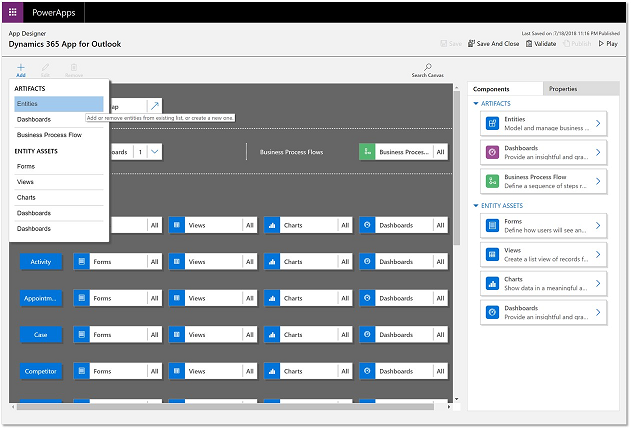The image size is (631, 429).
Task: Select Dashboards under Artifacts in Add menu
Action: click(x=59, y=120)
